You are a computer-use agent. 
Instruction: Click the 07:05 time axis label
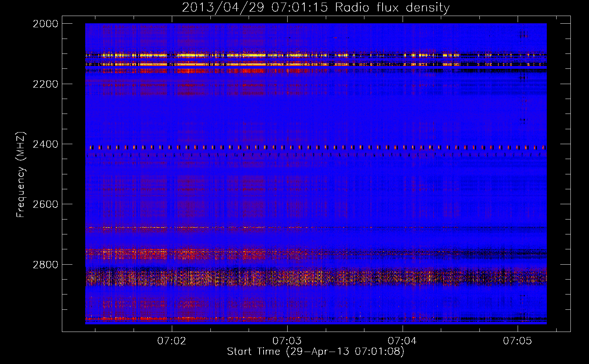(518, 341)
